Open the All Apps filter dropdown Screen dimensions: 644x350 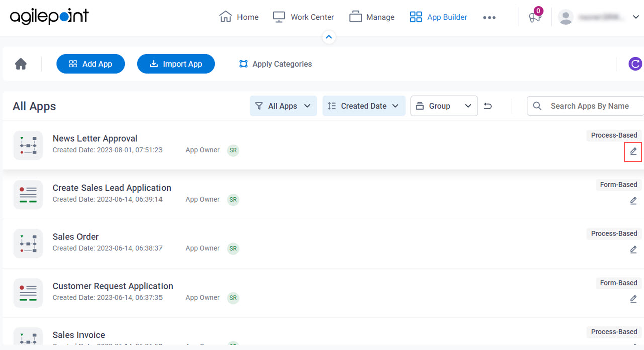click(x=283, y=106)
